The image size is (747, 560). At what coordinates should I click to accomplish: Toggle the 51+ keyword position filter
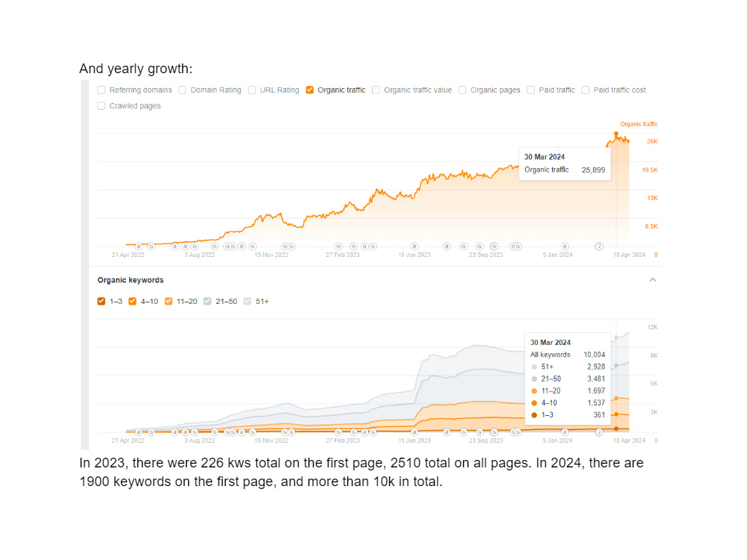tap(247, 301)
